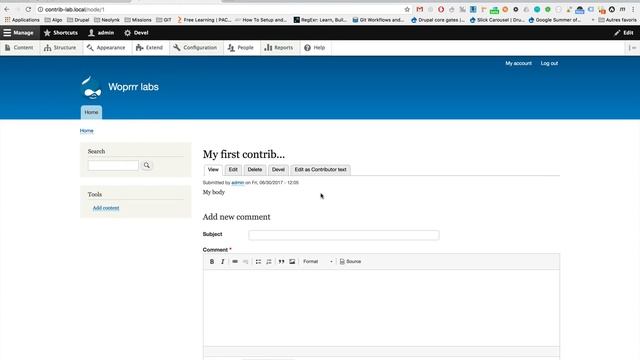This screenshot has width=640, height=360.
Task: Select the Delete tab of the node
Action: [x=255, y=170]
